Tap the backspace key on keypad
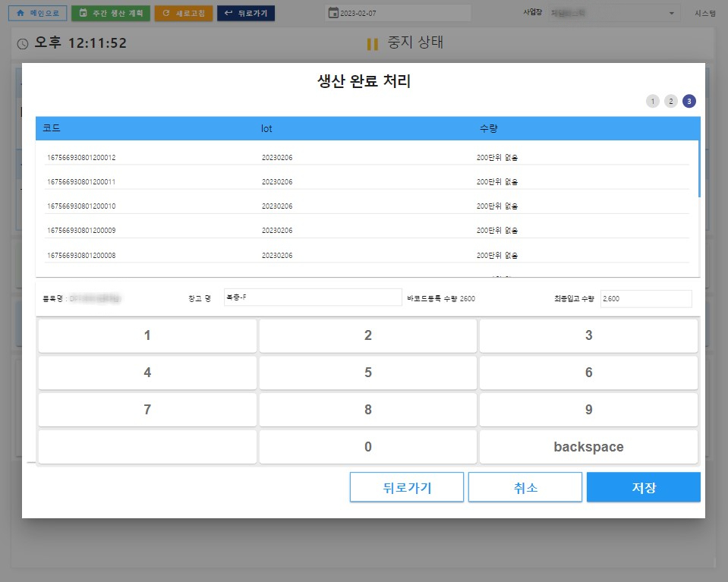This screenshot has height=582, width=728. click(589, 447)
